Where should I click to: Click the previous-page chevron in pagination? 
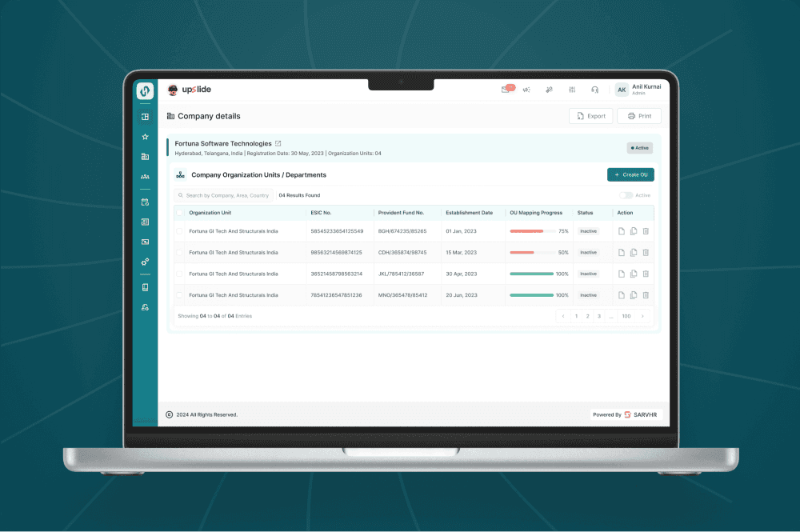[563, 316]
